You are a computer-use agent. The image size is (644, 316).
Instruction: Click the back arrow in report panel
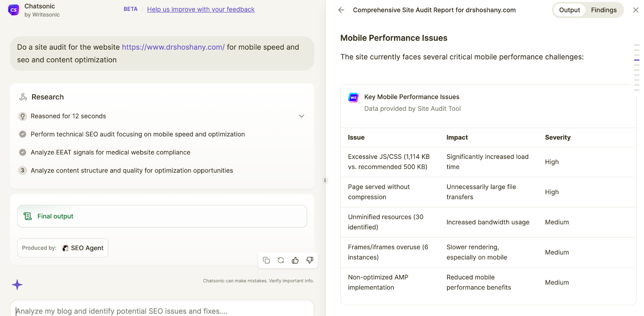point(341,10)
